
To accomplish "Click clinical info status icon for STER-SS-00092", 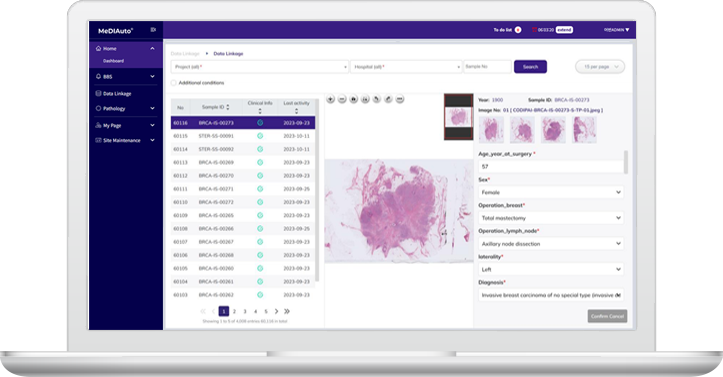I will [x=260, y=149].
